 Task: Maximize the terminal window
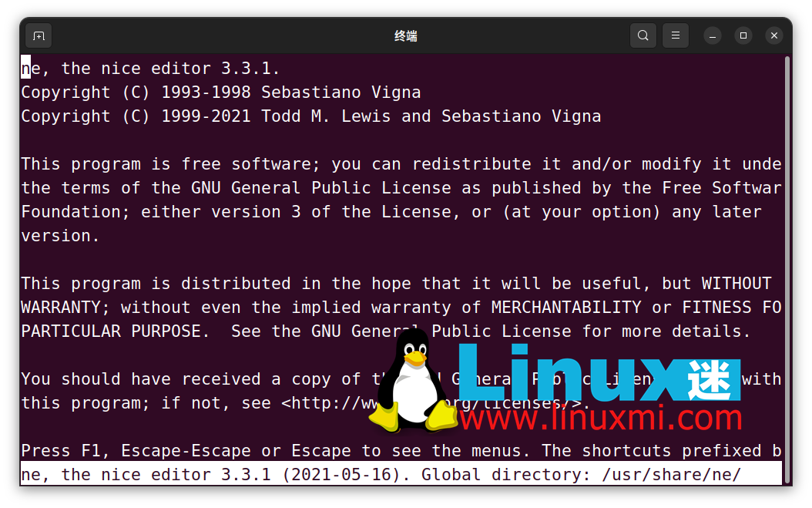click(743, 35)
